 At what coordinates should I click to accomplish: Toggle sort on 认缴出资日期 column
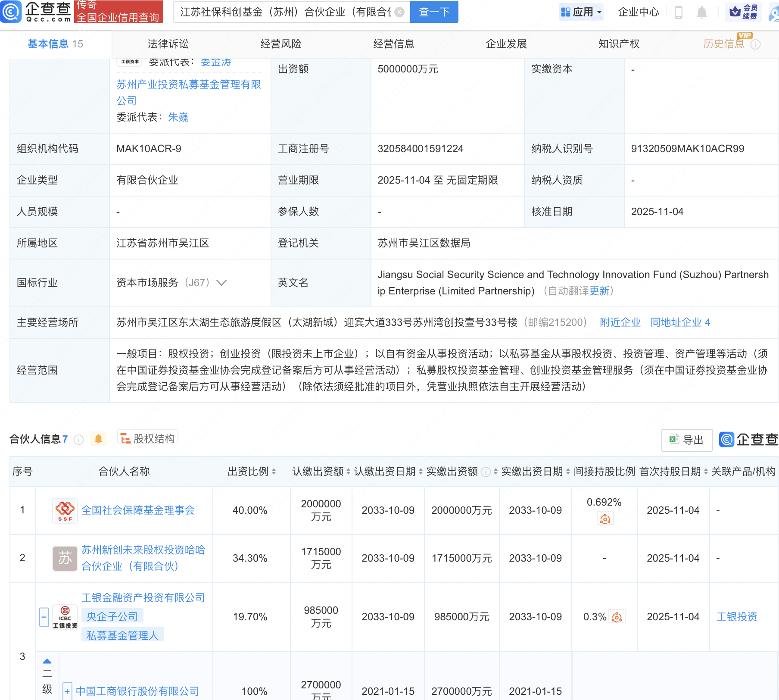(421, 472)
